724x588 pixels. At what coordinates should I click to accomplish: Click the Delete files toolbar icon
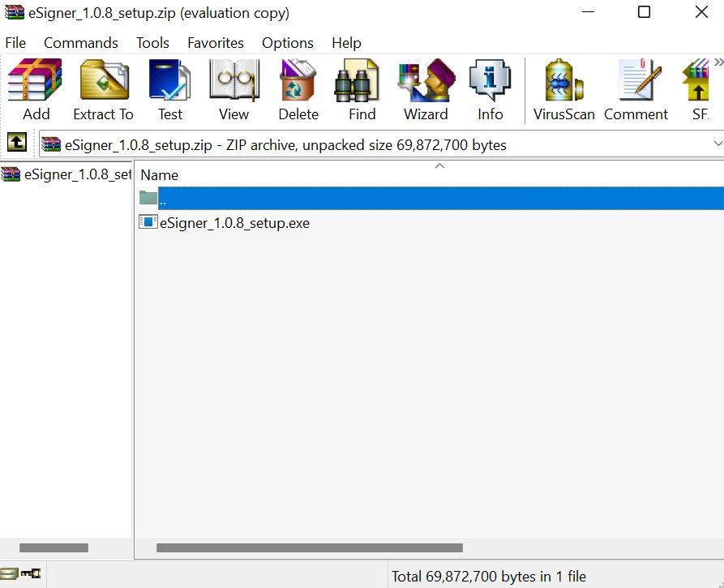pyautogui.click(x=298, y=81)
